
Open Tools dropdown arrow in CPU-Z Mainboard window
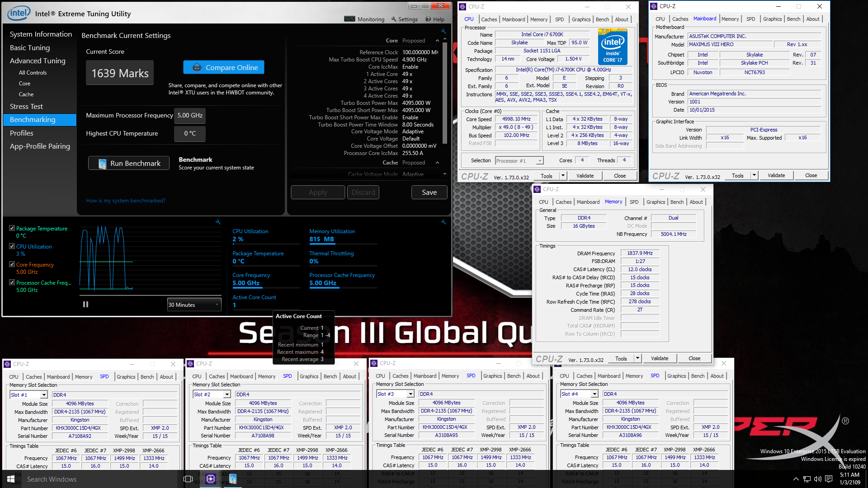tap(754, 175)
